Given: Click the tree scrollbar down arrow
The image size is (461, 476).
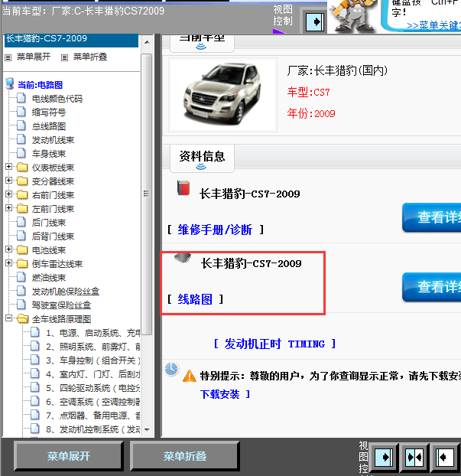Looking at the screenshot, I should click(147, 430).
